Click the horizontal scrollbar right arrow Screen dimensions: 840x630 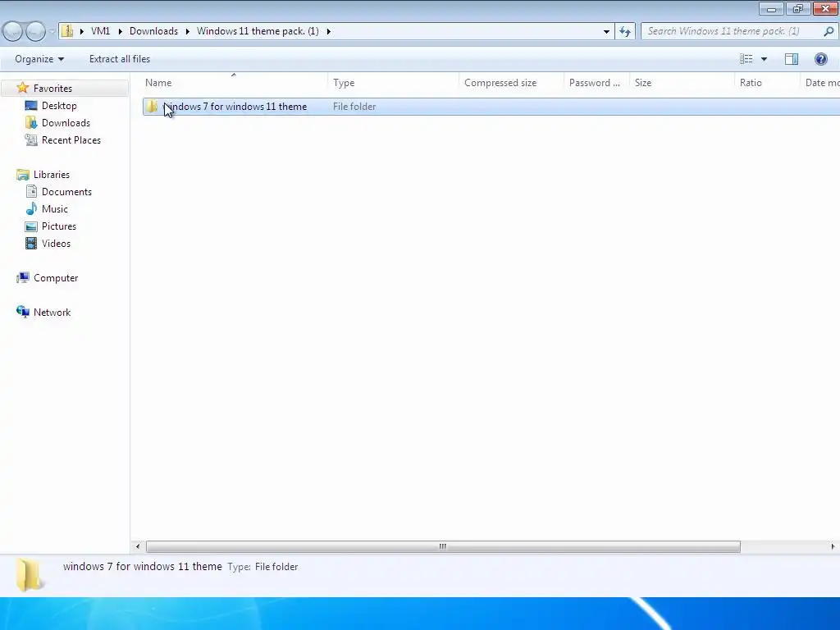click(833, 546)
